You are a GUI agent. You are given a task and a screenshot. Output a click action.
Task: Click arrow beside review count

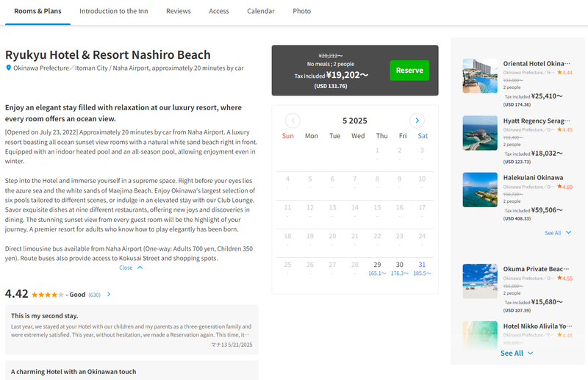click(x=109, y=295)
